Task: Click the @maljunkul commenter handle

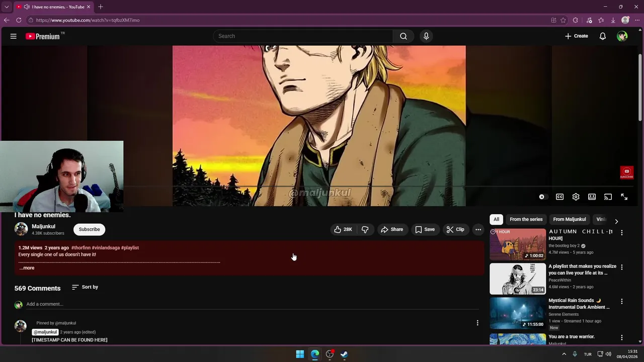Action: [x=45, y=332]
